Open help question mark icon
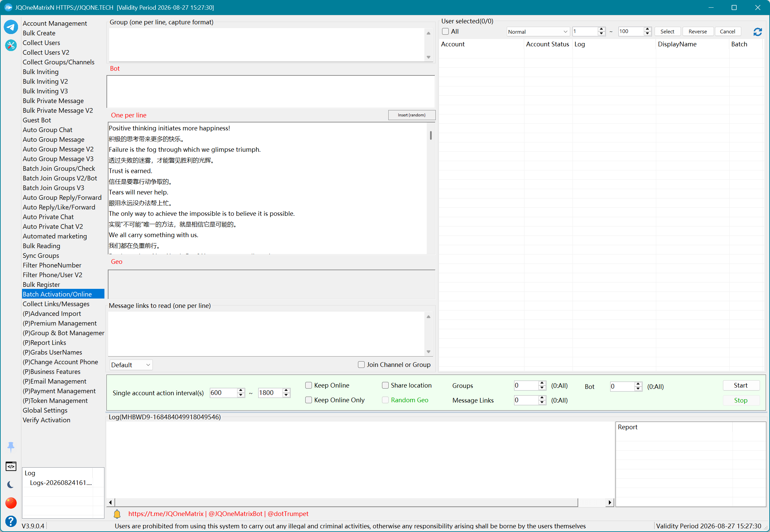Image resolution: width=770 pixels, height=532 pixels. point(11,521)
